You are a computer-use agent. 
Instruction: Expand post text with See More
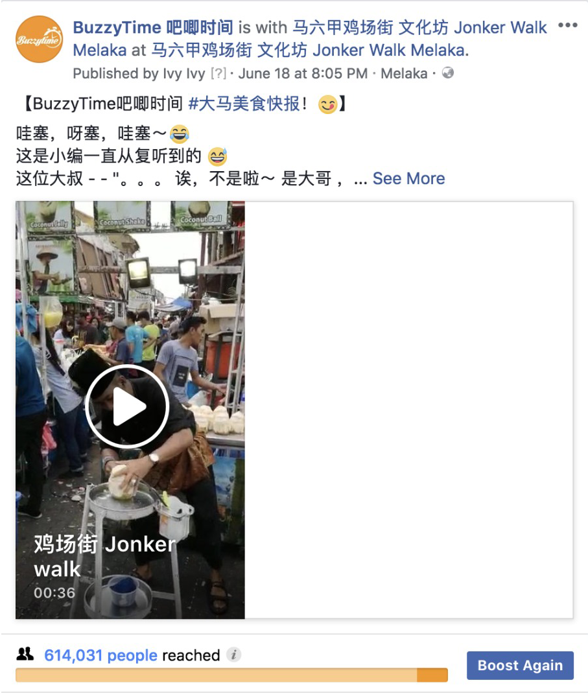click(408, 179)
